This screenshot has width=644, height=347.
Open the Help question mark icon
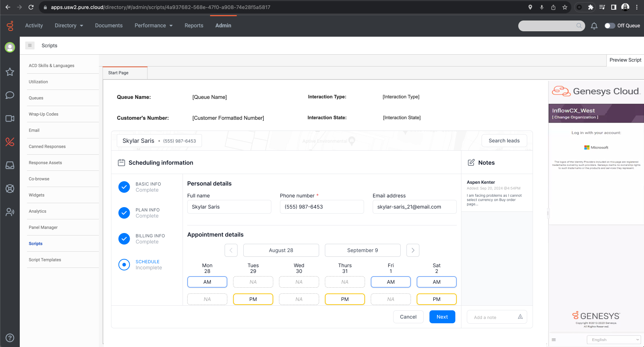tap(10, 338)
